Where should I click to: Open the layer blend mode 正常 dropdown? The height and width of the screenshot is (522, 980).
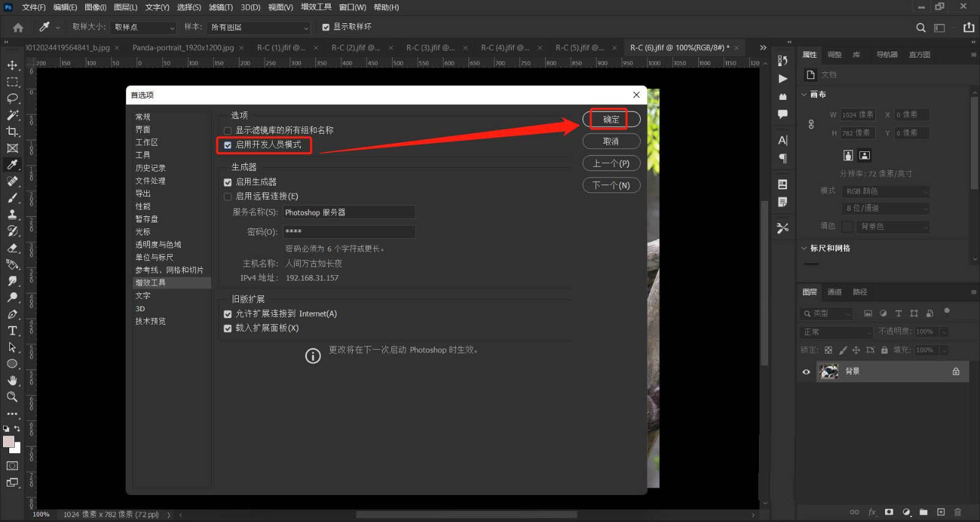[x=836, y=331]
